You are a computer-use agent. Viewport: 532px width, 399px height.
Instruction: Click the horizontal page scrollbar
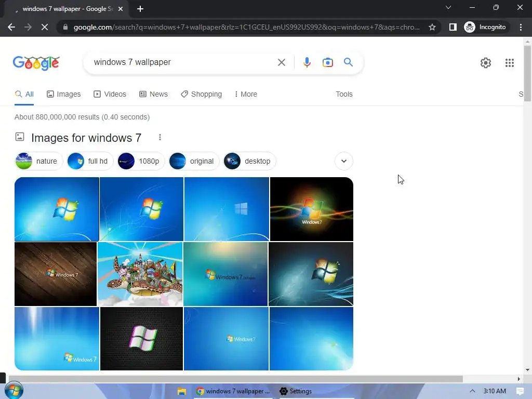pos(235,379)
